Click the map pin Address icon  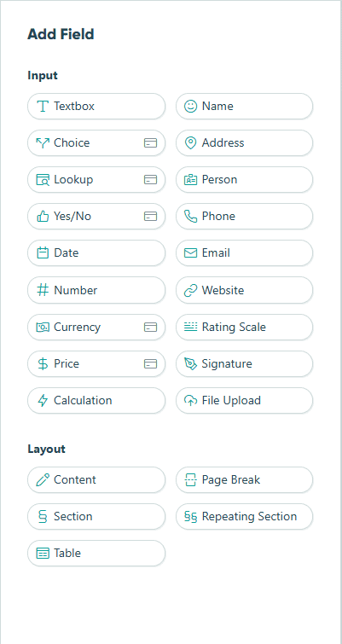point(190,143)
